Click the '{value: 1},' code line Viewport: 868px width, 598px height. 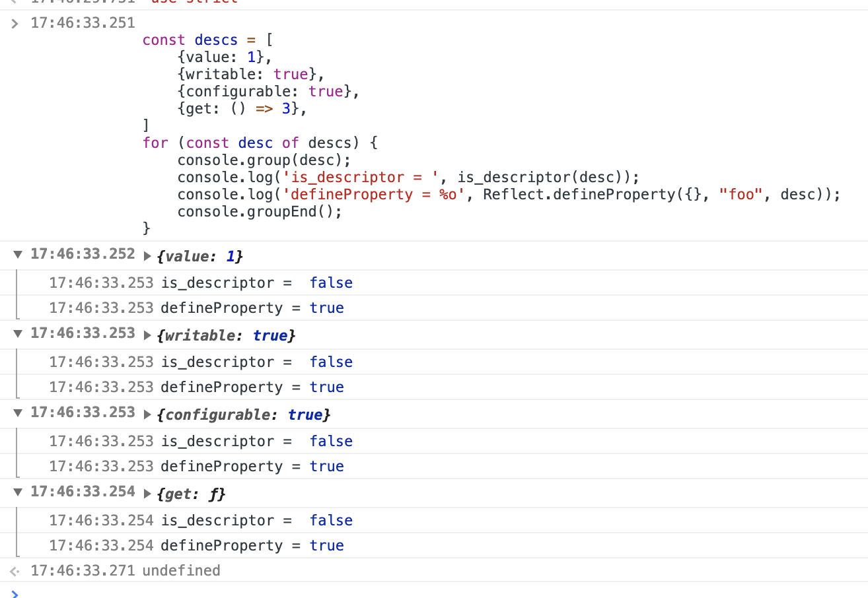[x=225, y=57]
